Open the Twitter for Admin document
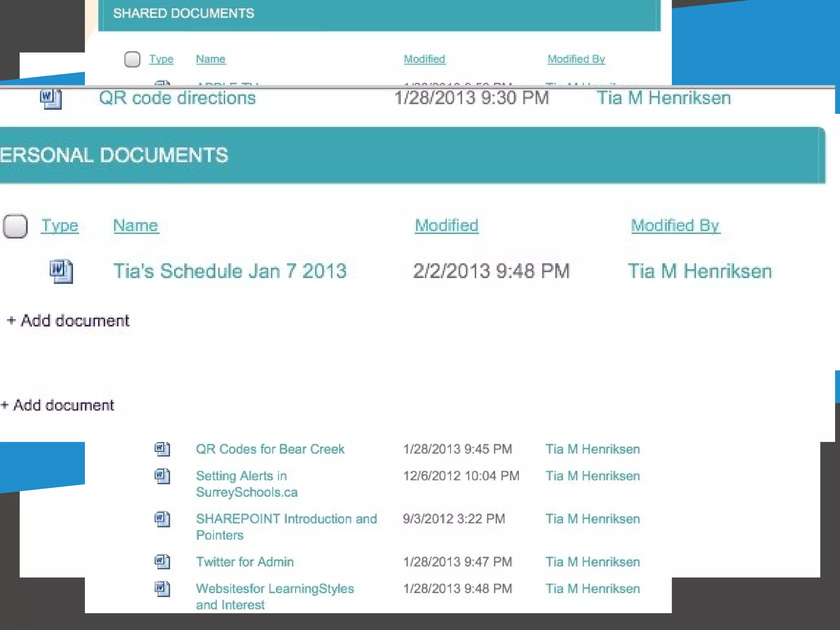Screen dimensions: 840x630 pyautogui.click(x=244, y=562)
